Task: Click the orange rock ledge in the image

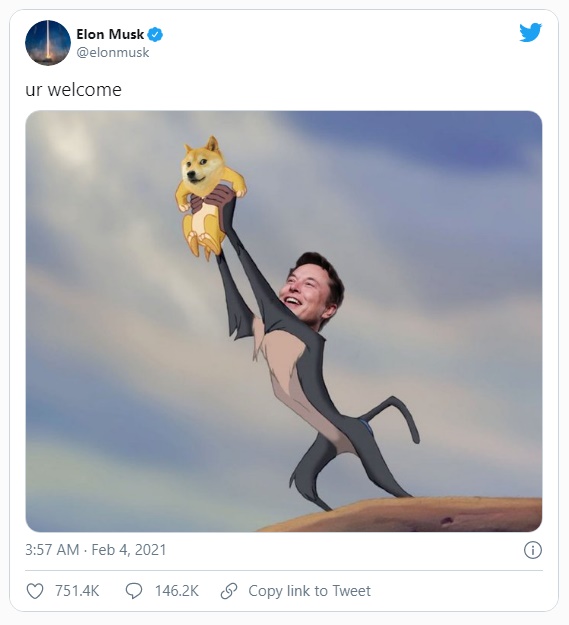Action: point(402,515)
